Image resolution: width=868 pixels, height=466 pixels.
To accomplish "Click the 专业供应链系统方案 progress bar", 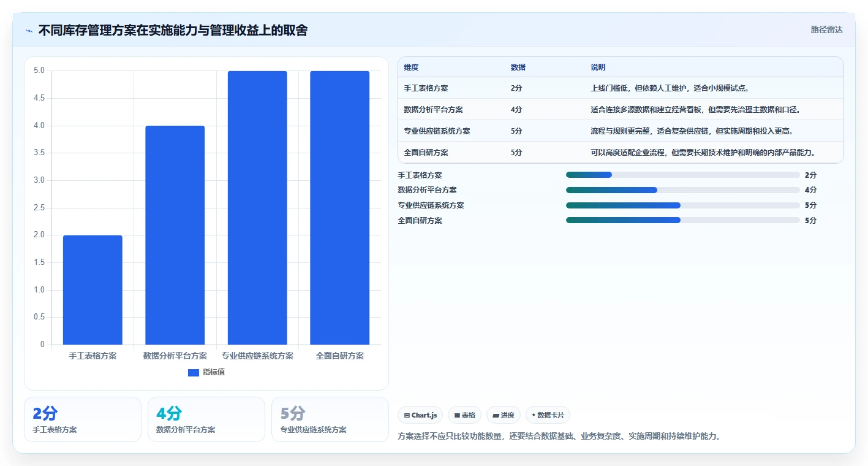I will (683, 205).
